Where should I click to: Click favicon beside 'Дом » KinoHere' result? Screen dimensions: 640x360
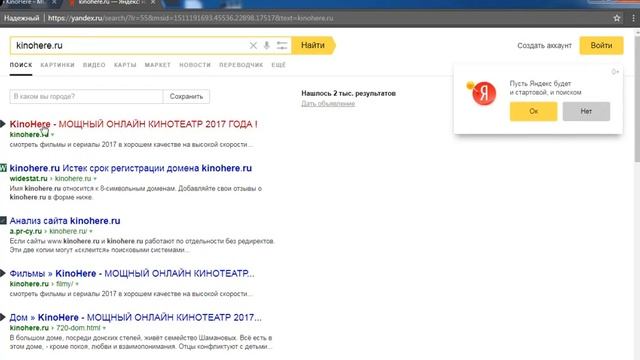3,317
